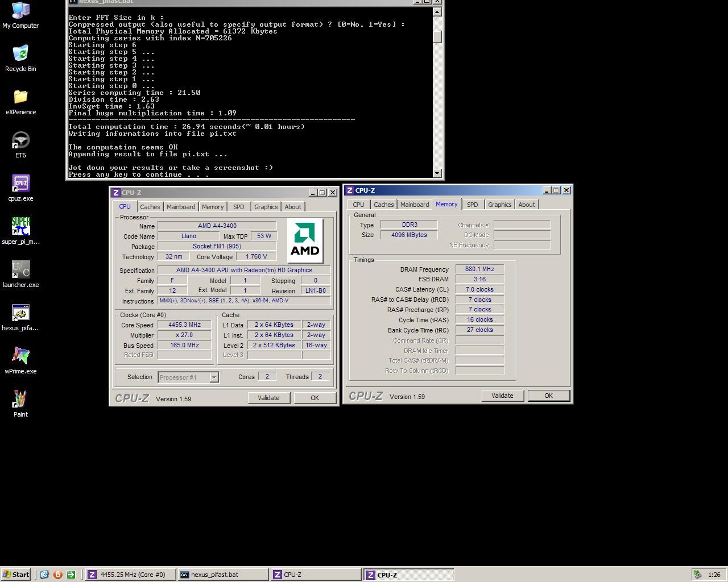Screen dimensions: 728x582
Task: Switch to hexus_pifast.bat taskbar item
Action: 222,575
